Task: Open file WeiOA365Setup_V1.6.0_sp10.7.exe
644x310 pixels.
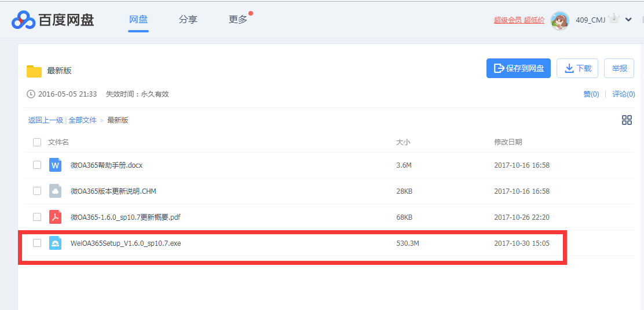Action: click(126, 243)
